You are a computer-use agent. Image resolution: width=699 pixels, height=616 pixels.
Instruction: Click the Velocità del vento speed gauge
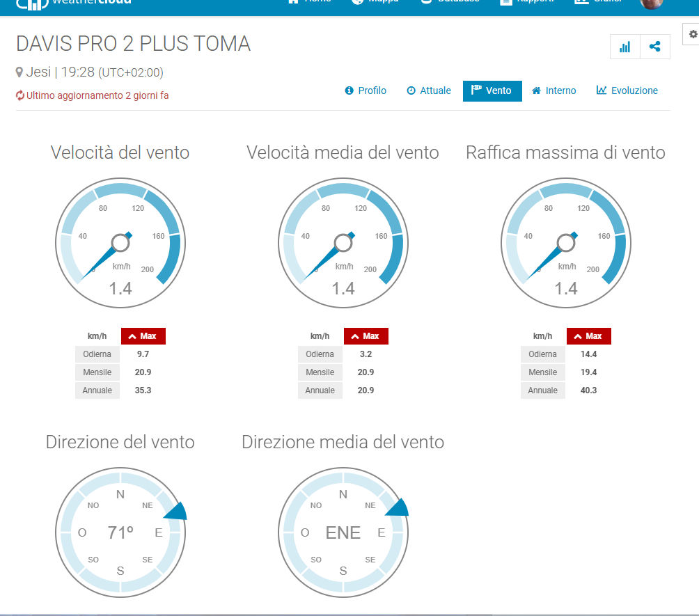(120, 242)
